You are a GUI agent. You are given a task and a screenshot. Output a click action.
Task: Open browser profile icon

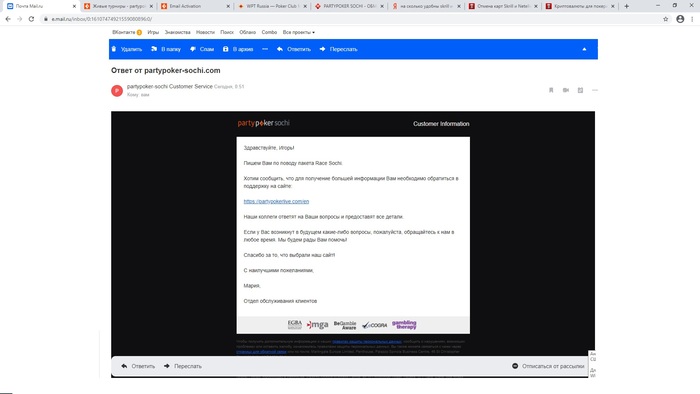(680, 19)
